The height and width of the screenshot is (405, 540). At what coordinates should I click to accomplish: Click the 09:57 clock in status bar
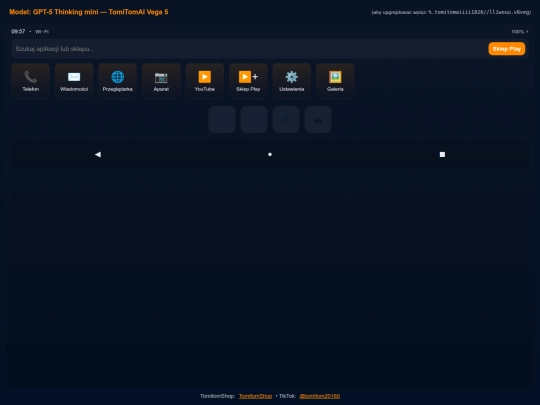18,32
